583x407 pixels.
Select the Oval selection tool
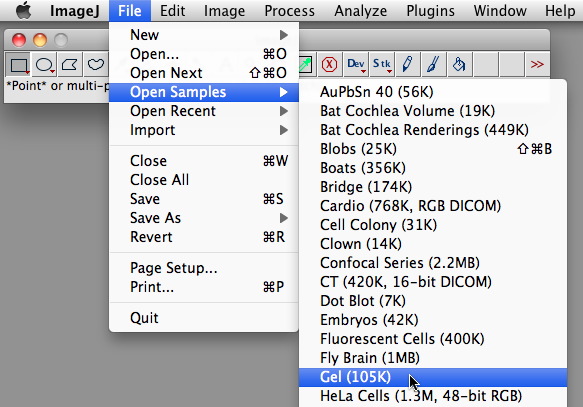(45, 65)
